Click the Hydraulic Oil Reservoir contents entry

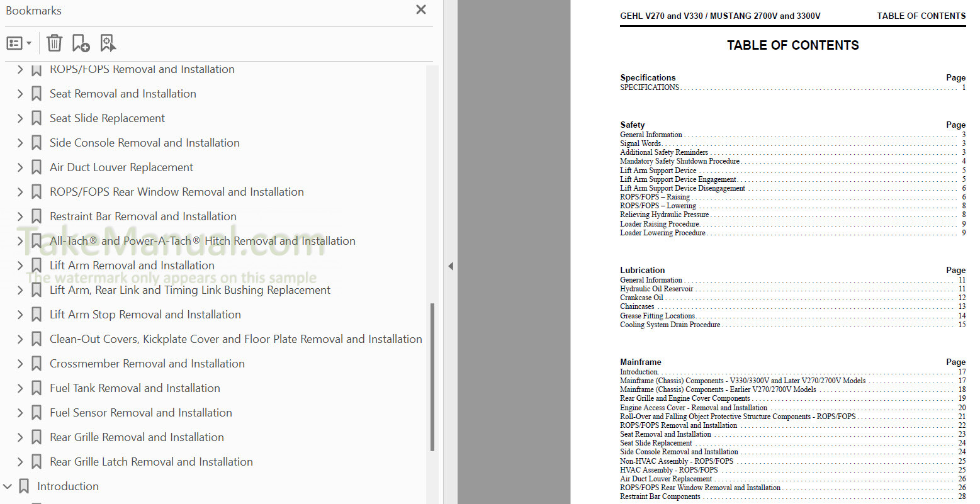(656, 289)
